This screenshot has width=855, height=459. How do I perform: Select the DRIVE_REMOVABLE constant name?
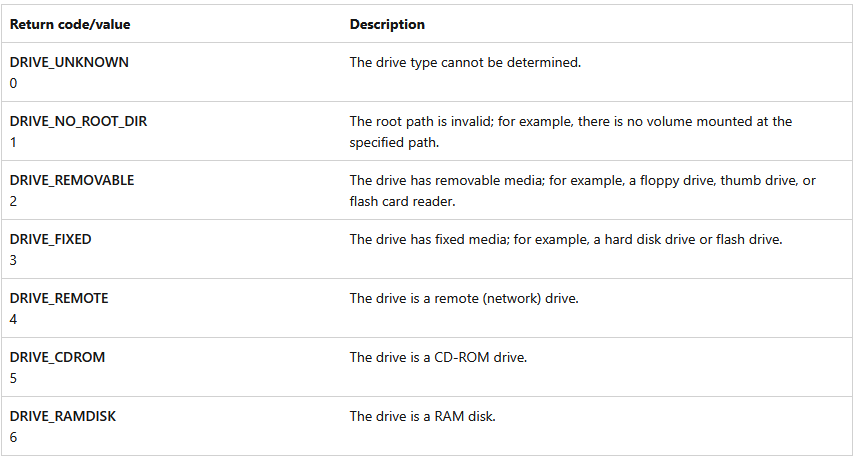click(72, 180)
